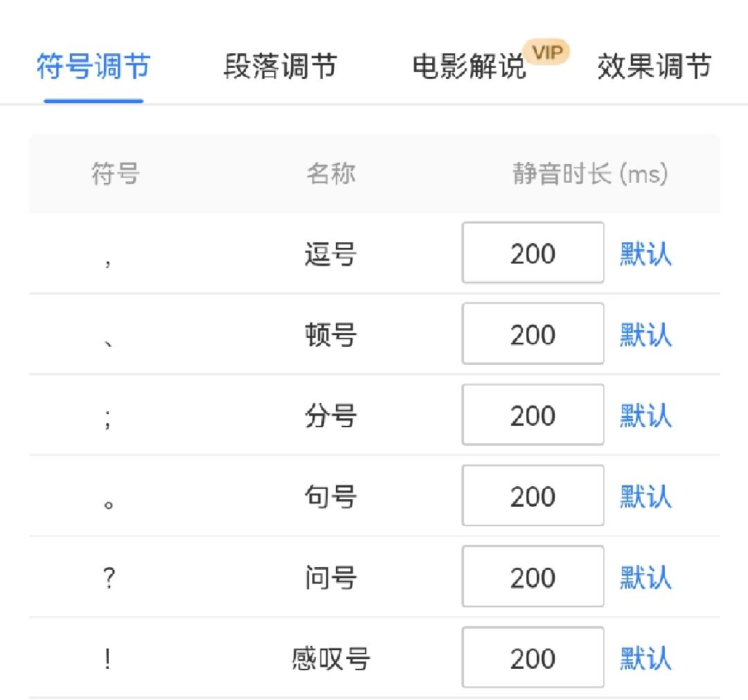Click 默认 to reset the 句号 duration
748x700 pixels.
[645, 496]
